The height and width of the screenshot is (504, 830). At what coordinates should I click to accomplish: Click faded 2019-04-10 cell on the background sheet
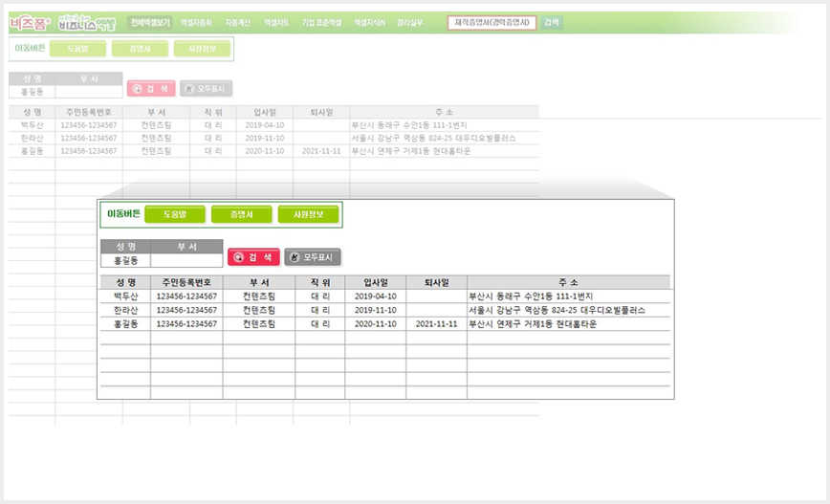(x=265, y=125)
